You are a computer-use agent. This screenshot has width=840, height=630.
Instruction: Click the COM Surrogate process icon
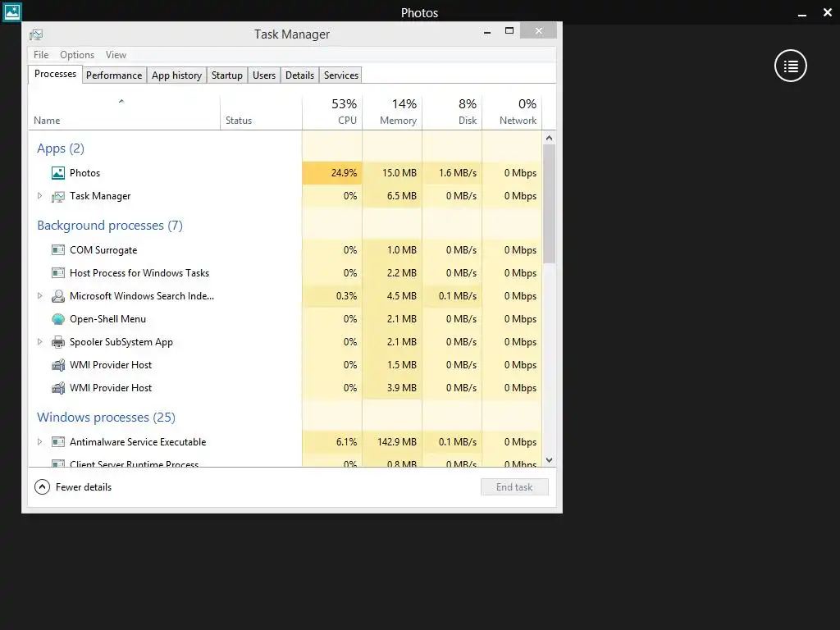58,250
